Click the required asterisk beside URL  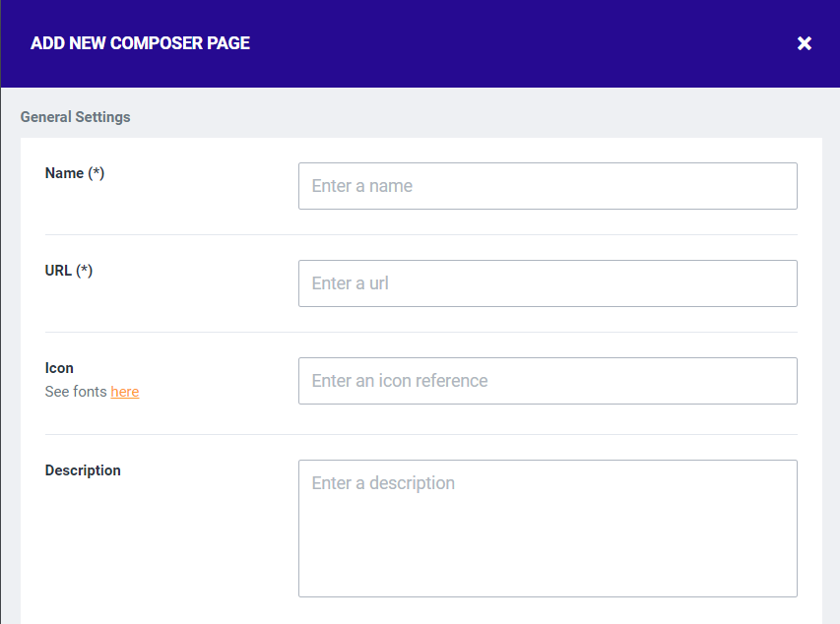tap(85, 271)
